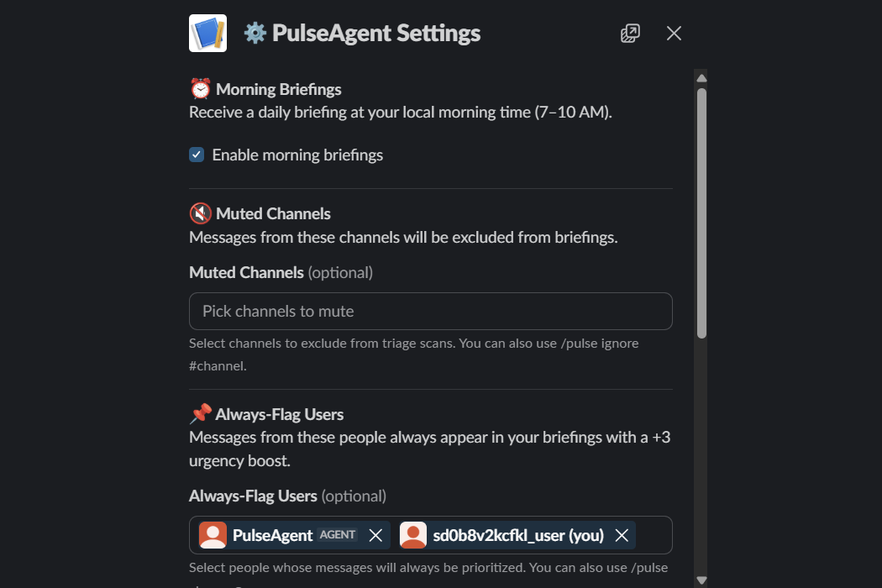Open the Pick channels to mute selector
The width and height of the screenshot is (882, 588).
(431, 311)
